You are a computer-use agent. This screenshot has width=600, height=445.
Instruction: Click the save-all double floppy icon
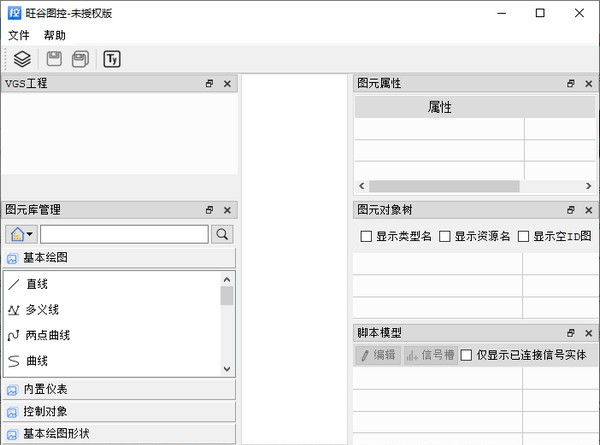80,59
